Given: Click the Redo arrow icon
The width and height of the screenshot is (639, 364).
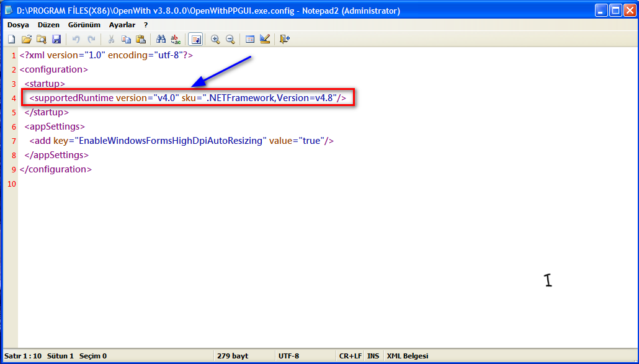Looking at the screenshot, I should click(x=91, y=39).
